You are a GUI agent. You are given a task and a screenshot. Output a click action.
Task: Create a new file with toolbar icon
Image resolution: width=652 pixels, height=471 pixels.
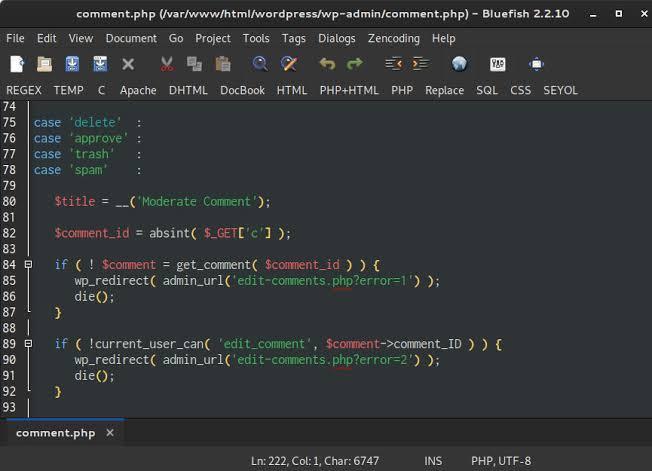(17, 64)
